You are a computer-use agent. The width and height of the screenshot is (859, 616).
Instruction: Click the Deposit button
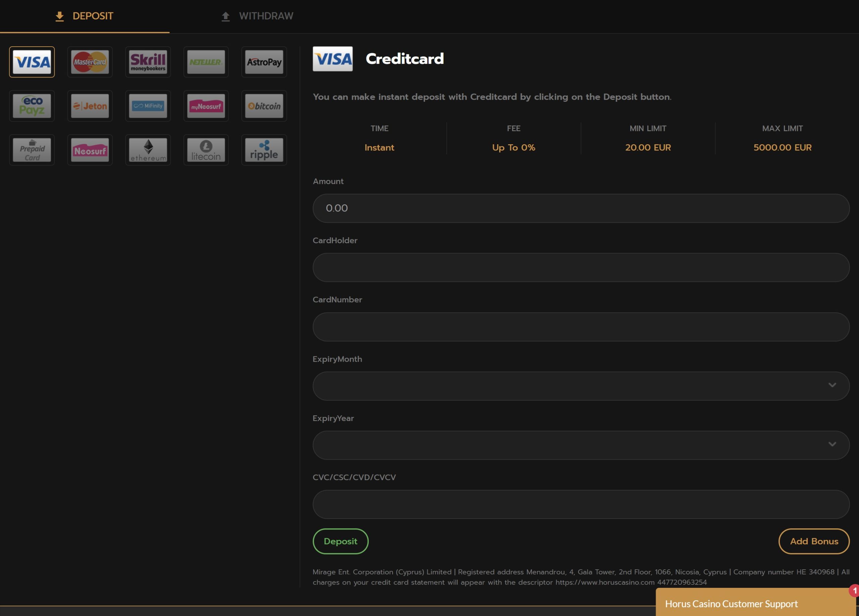(x=341, y=541)
